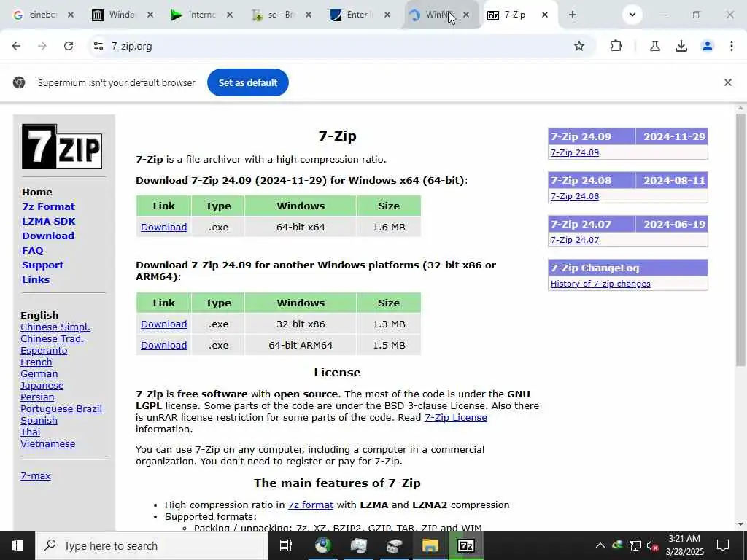747x560 pixels.
Task: Click the page vertical scrollbar thumb
Action: point(740,239)
